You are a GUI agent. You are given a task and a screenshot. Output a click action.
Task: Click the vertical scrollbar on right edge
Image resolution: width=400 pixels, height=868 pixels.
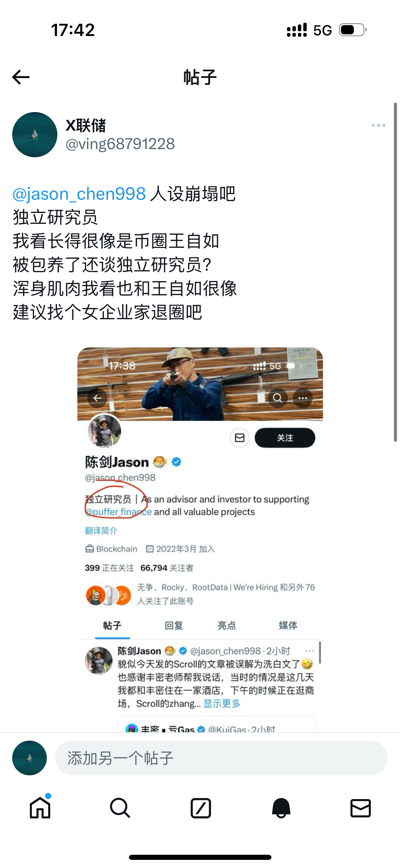tap(395, 272)
